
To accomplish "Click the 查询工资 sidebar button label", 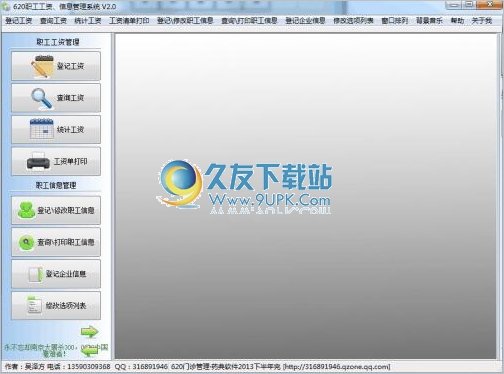I will click(x=70, y=98).
